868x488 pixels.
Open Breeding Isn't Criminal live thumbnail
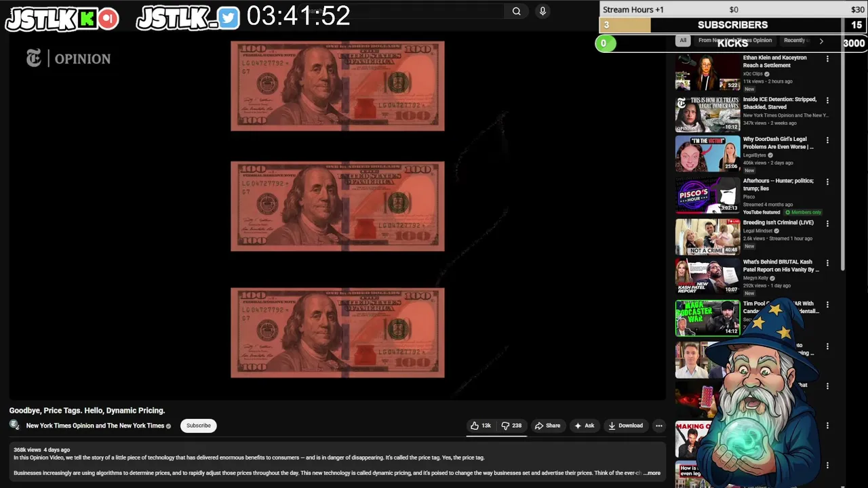click(x=707, y=237)
